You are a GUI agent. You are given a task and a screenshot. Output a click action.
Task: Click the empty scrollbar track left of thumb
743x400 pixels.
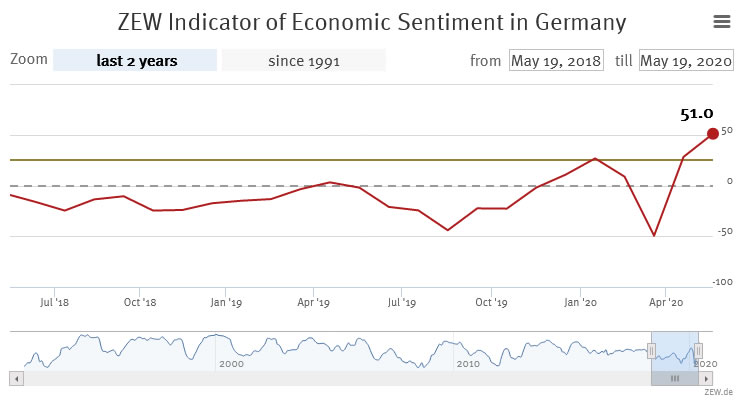[x=330, y=379]
